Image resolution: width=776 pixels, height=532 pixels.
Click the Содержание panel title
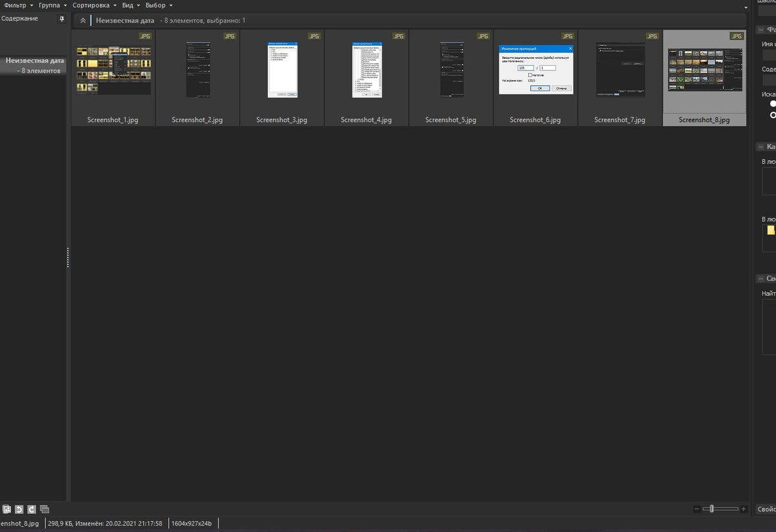tap(19, 19)
